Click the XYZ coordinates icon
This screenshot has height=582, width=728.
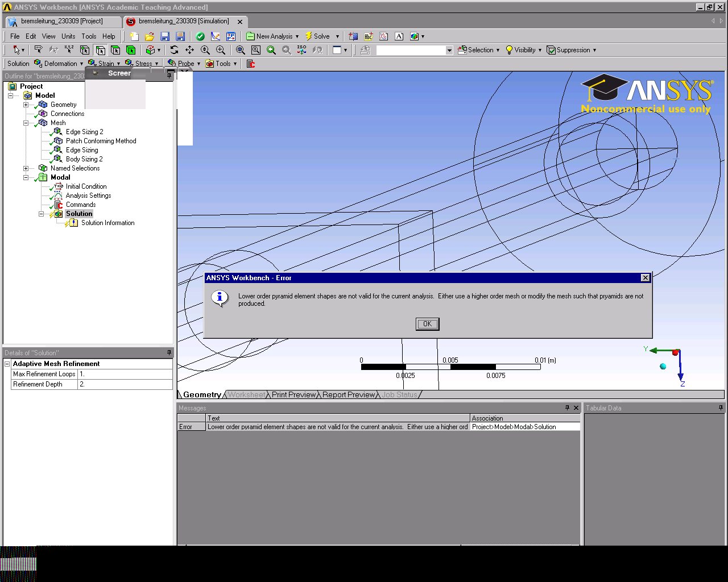(x=69, y=50)
